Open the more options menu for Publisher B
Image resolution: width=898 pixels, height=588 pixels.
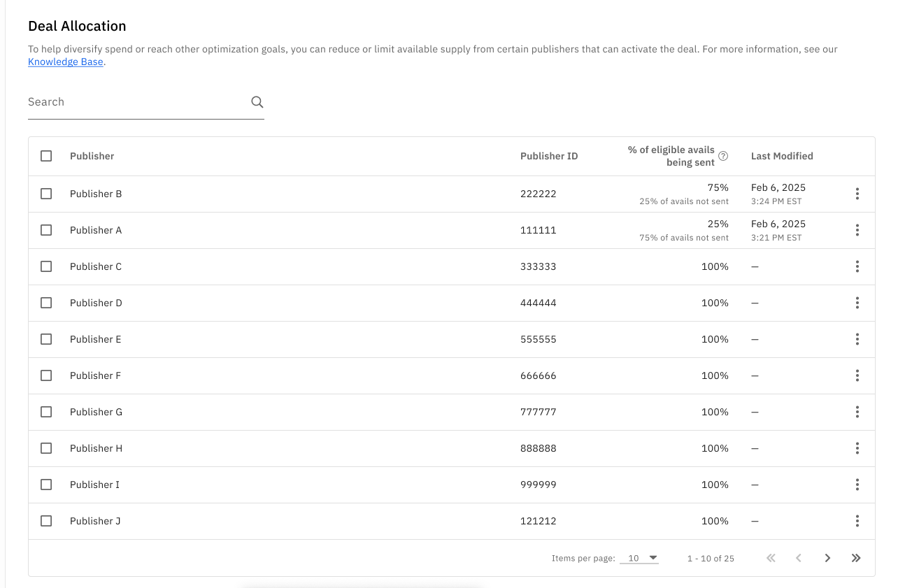[x=857, y=194]
